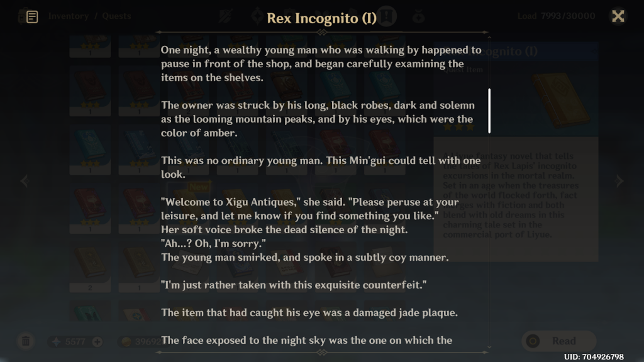Click the Read button
The height and width of the screenshot is (362, 644).
559,341
